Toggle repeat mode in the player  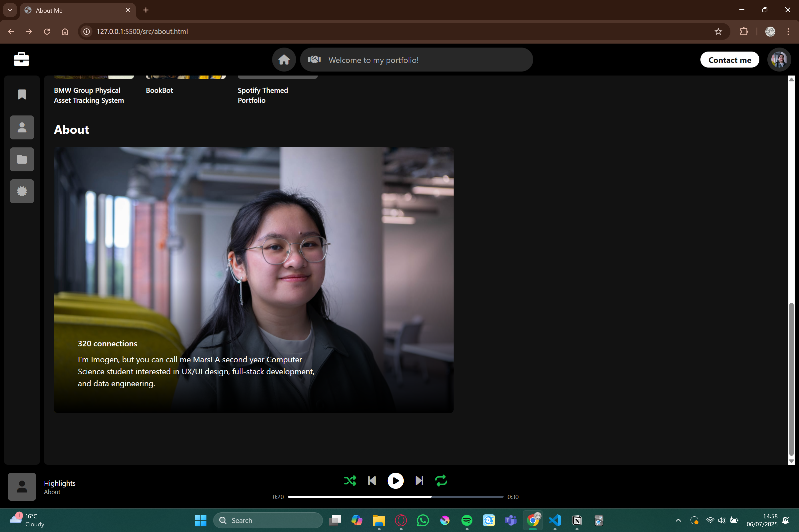tap(441, 481)
